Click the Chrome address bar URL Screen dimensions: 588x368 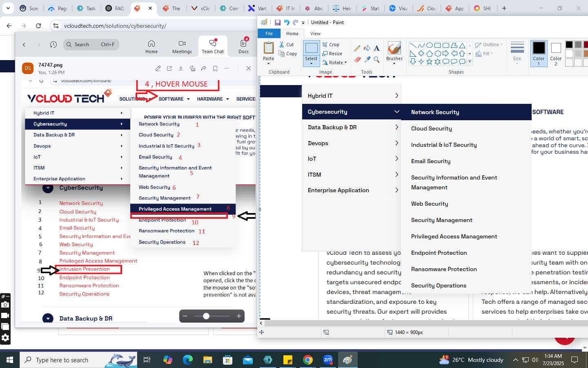[115, 26]
